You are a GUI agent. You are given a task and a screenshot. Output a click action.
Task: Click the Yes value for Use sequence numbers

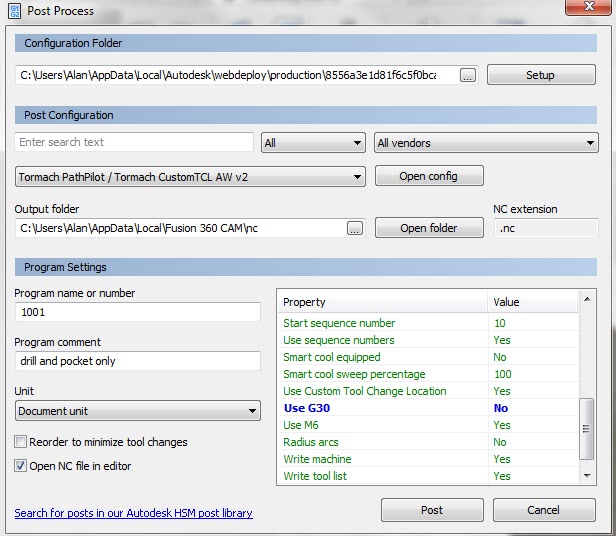[502, 340]
